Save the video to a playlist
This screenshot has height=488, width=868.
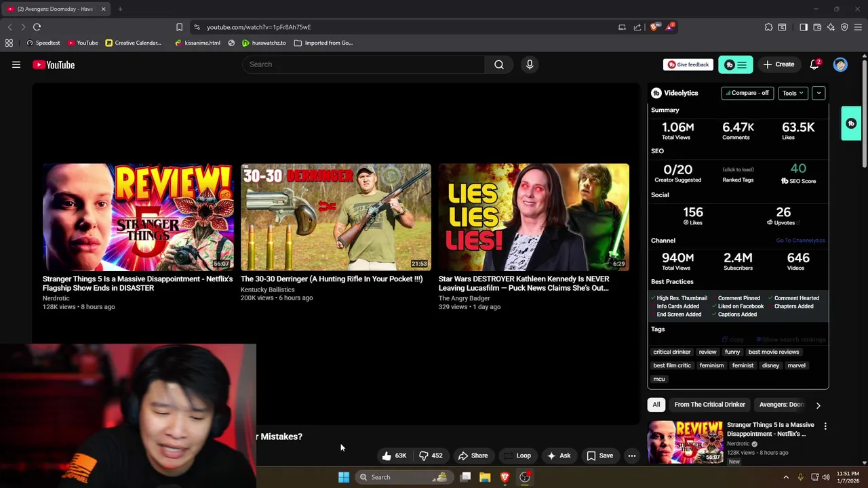tap(599, 455)
